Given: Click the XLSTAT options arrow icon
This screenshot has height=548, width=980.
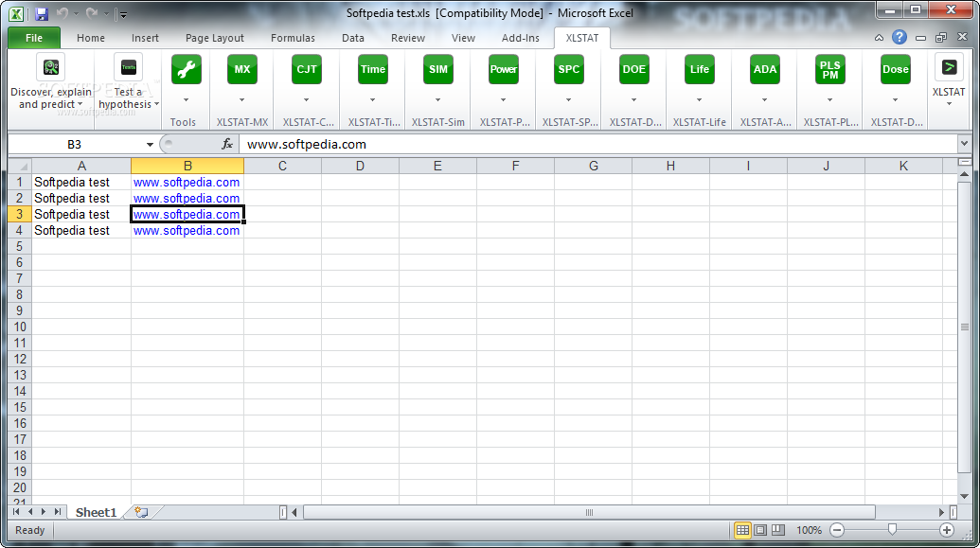Looking at the screenshot, I should (949, 67).
